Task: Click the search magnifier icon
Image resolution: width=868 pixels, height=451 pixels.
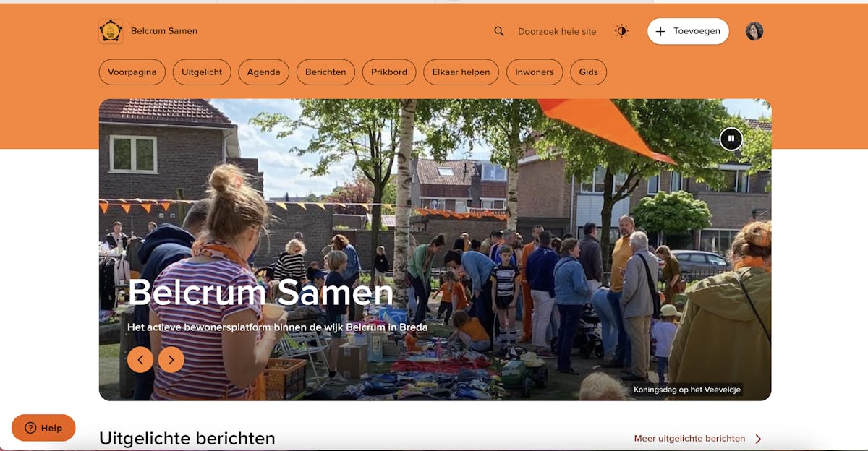Action: (499, 31)
